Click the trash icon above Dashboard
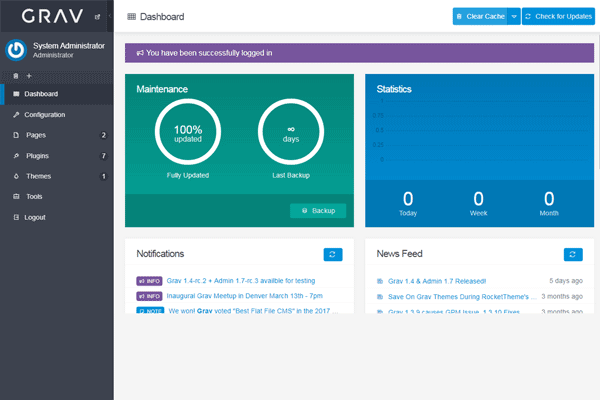Screen dimensions: 600x400 (x=15, y=76)
